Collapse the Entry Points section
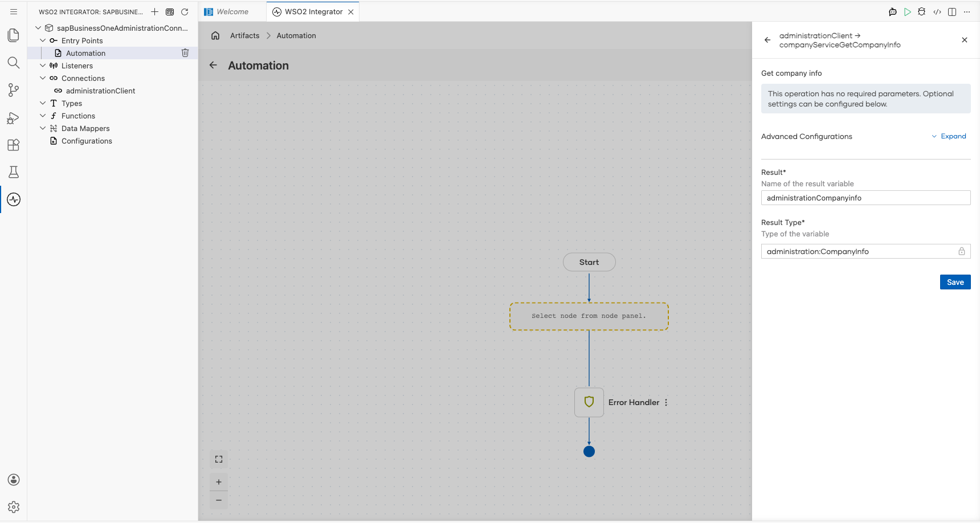Viewport: 980px width, 523px height. tap(43, 40)
